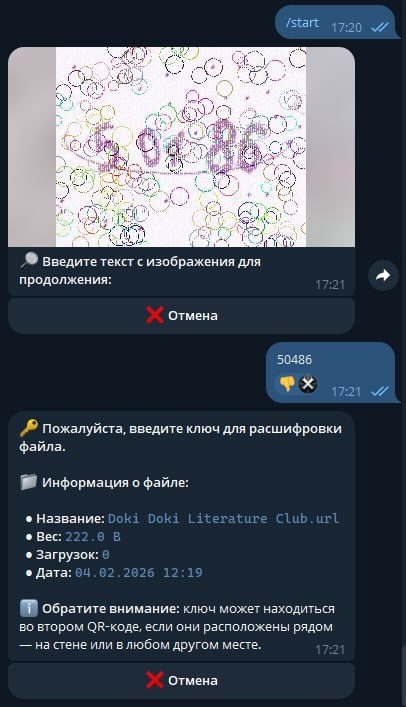Copy the file name Doki Doki Literature Club.url
406x707 pixels.
point(223,519)
